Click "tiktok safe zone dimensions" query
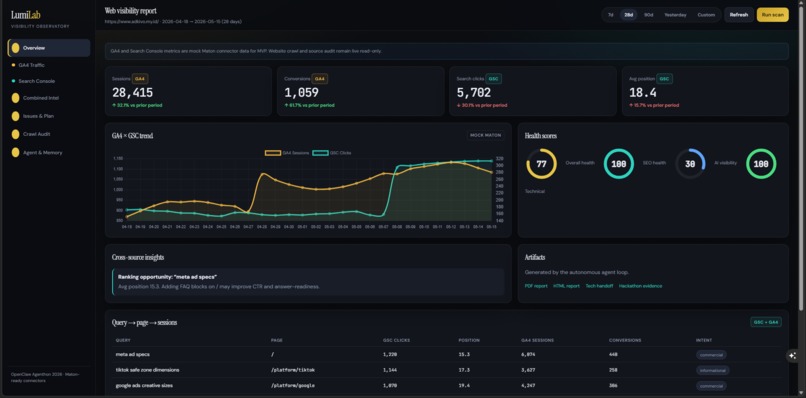Screen dimensions: 806x398 point(147,370)
